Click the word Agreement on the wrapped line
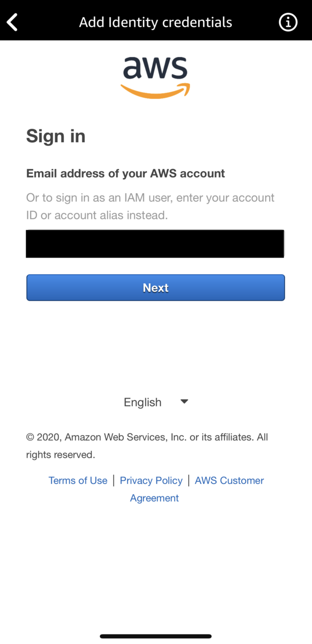The image size is (312, 644). coord(154,498)
